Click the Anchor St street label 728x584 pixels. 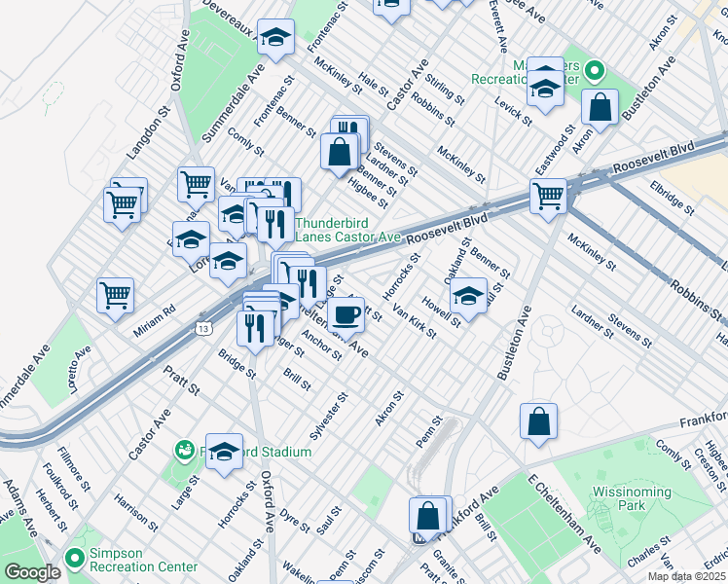322,346
